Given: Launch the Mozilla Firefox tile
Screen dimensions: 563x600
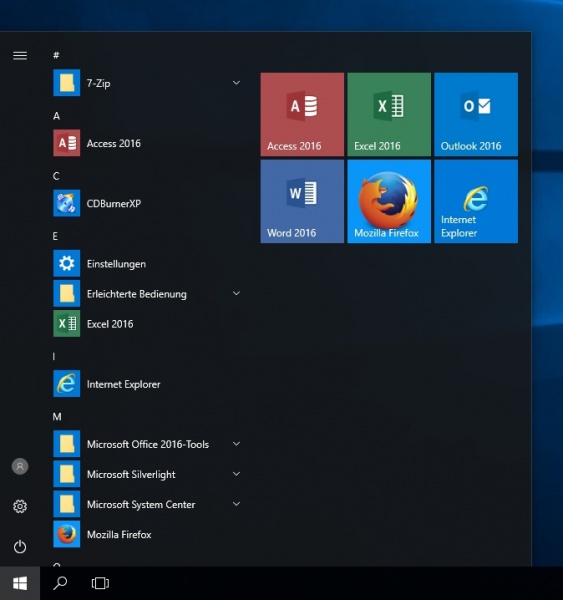Looking at the screenshot, I should (389, 201).
